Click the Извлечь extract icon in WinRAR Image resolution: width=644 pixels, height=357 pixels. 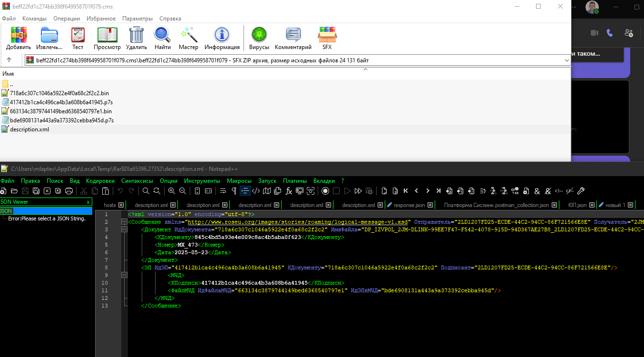[x=49, y=38]
